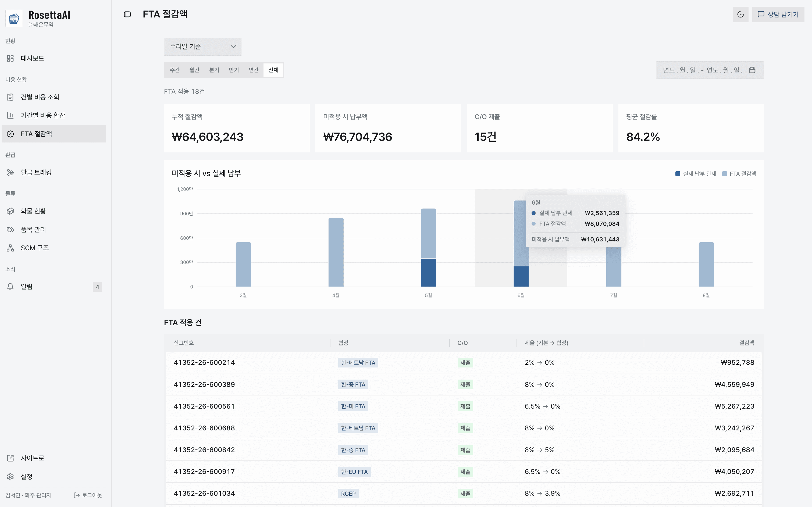Viewport: 812px width, 507px height.
Task: Click the 환급 트래킹 hand-coins icon
Action: tap(10, 172)
